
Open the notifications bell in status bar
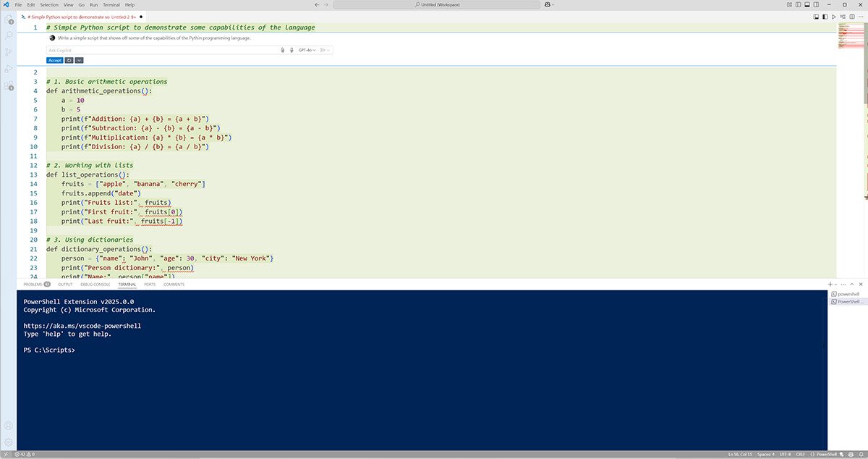[861, 455]
